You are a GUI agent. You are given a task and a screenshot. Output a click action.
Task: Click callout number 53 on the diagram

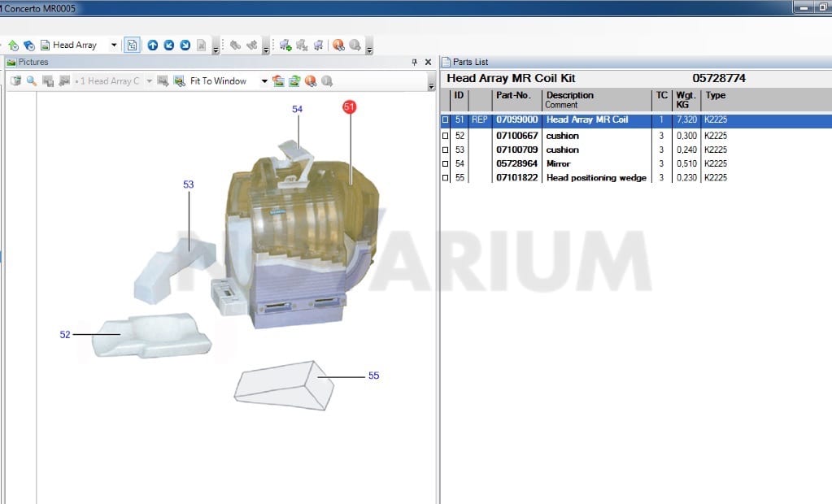(x=189, y=184)
